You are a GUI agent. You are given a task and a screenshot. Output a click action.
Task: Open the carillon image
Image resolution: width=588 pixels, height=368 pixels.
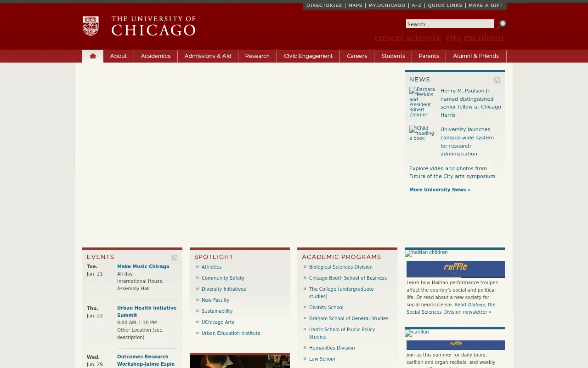(x=417, y=333)
